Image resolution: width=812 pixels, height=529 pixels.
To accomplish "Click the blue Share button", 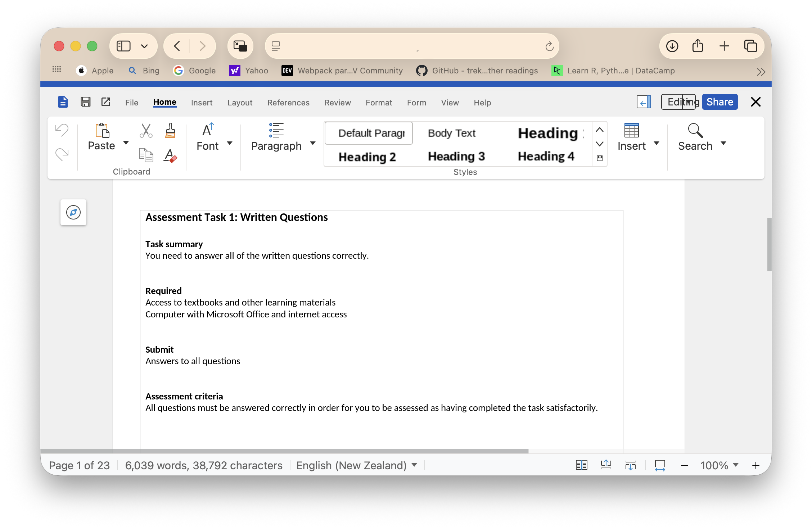I will point(720,102).
